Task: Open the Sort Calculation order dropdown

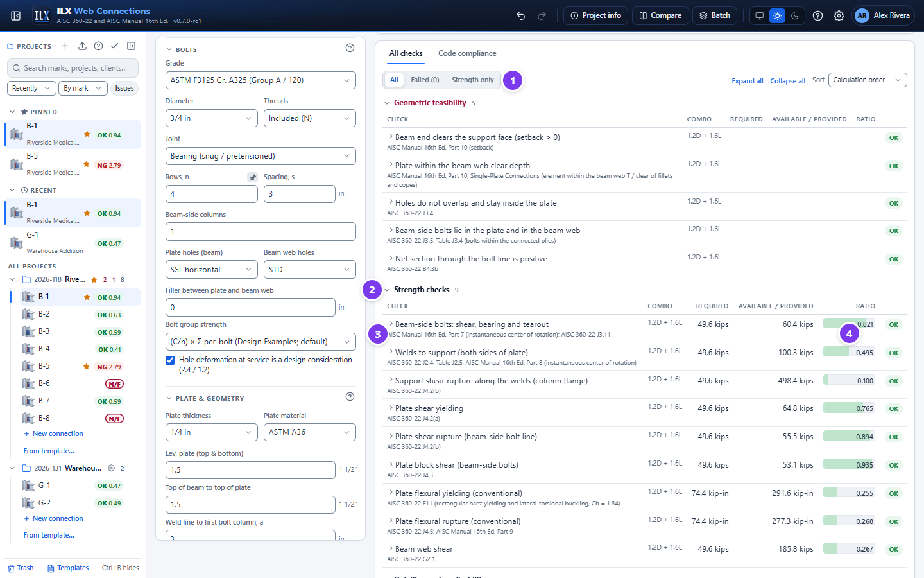Action: point(868,80)
